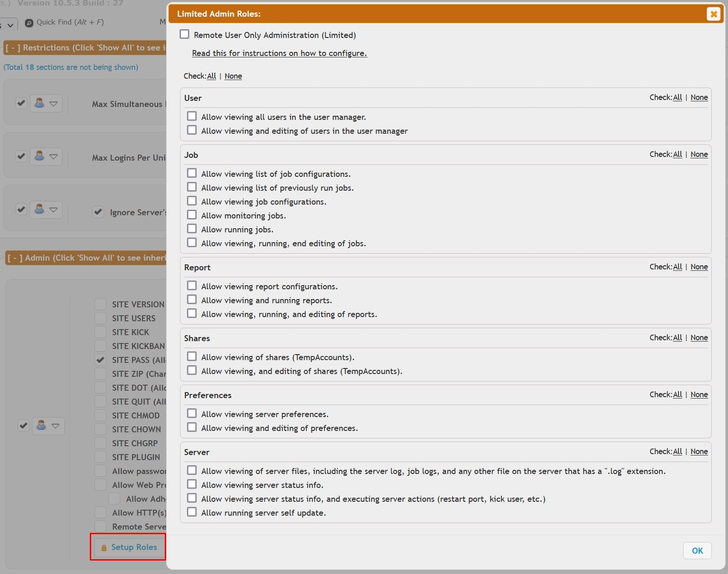Click None in the Shares section
The width and height of the screenshot is (728, 574).
coord(699,337)
